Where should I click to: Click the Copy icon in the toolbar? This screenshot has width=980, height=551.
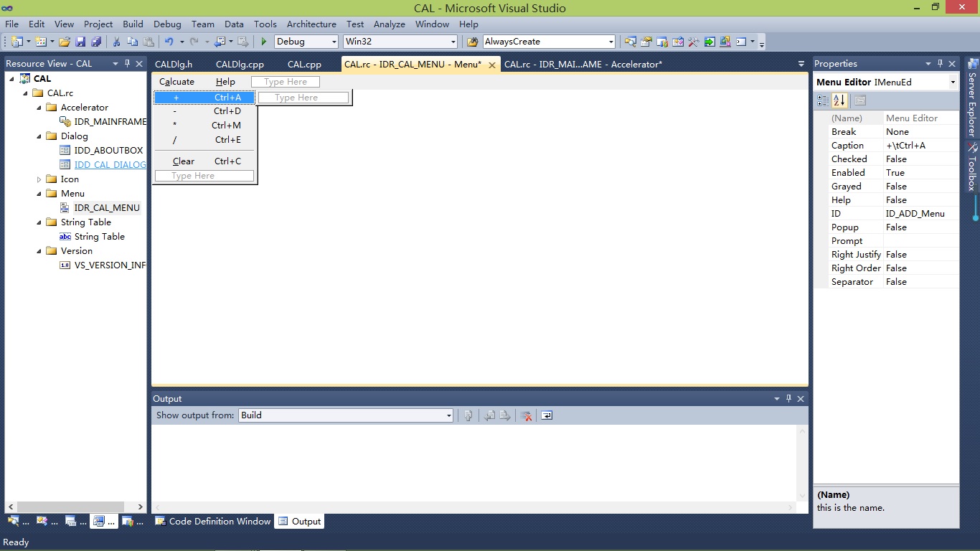click(x=133, y=42)
